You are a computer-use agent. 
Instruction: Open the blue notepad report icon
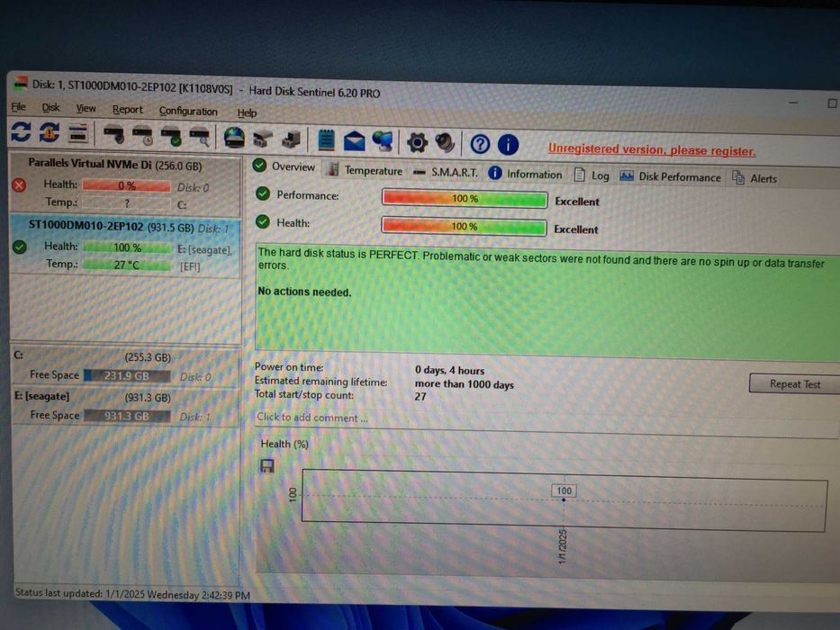(326, 140)
